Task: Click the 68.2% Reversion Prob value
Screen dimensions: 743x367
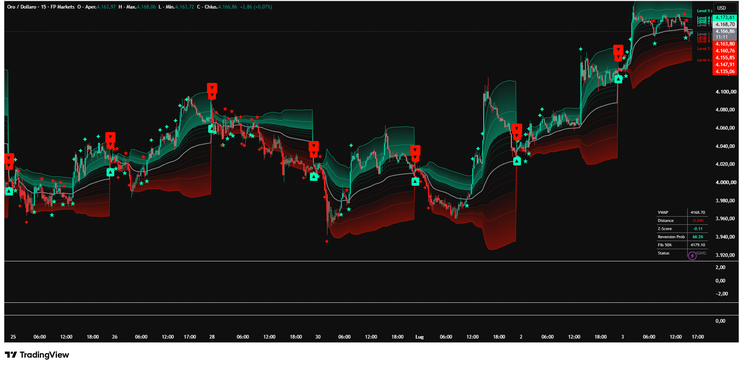Action: (x=698, y=237)
